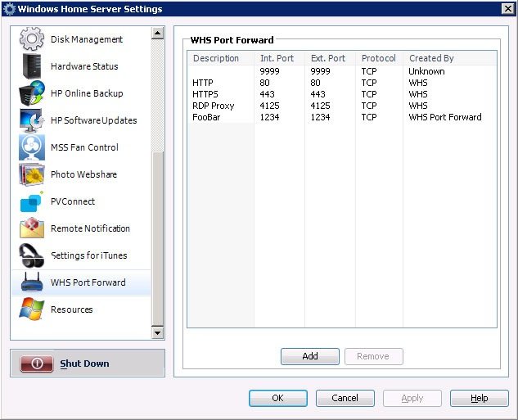
Task: Click the WHS Port Forward router icon
Action: (32, 282)
